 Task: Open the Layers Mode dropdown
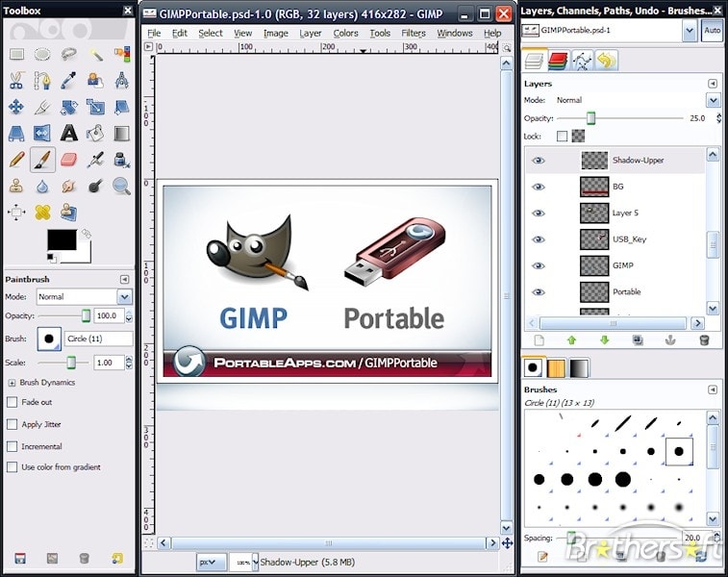tap(714, 100)
